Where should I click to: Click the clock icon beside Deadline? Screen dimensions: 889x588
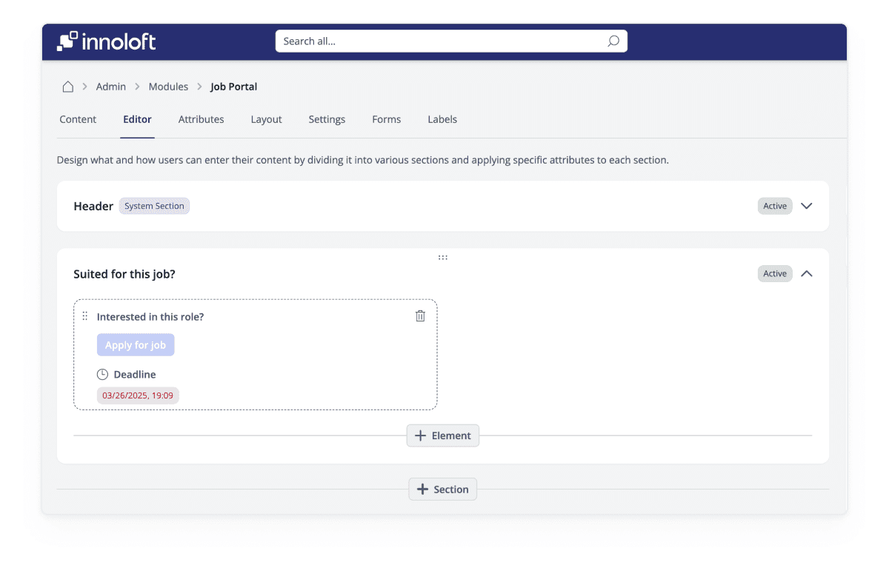pos(103,375)
